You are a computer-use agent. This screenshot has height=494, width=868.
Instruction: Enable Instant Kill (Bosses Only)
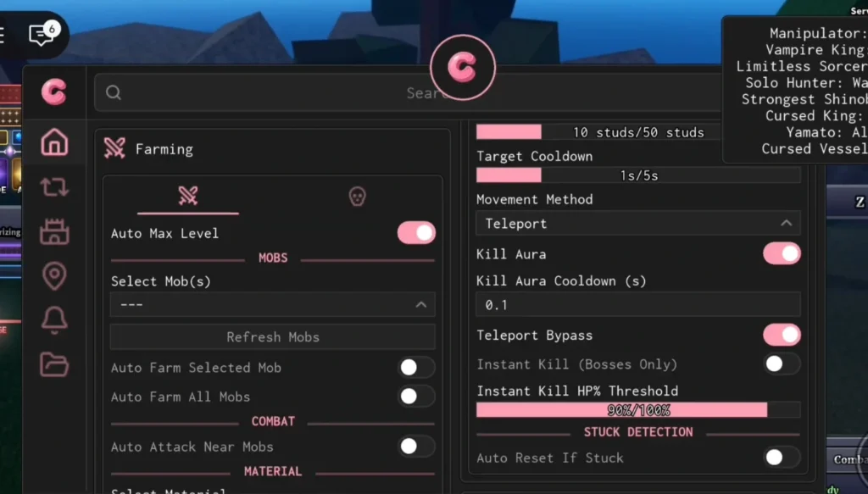tap(782, 364)
